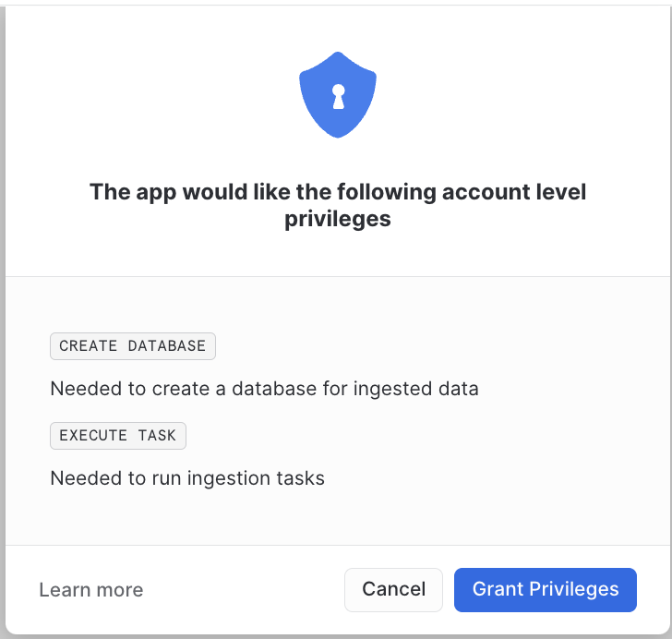The image size is (672, 639).
Task: Cancel the privilege request dialog
Action: tap(393, 590)
